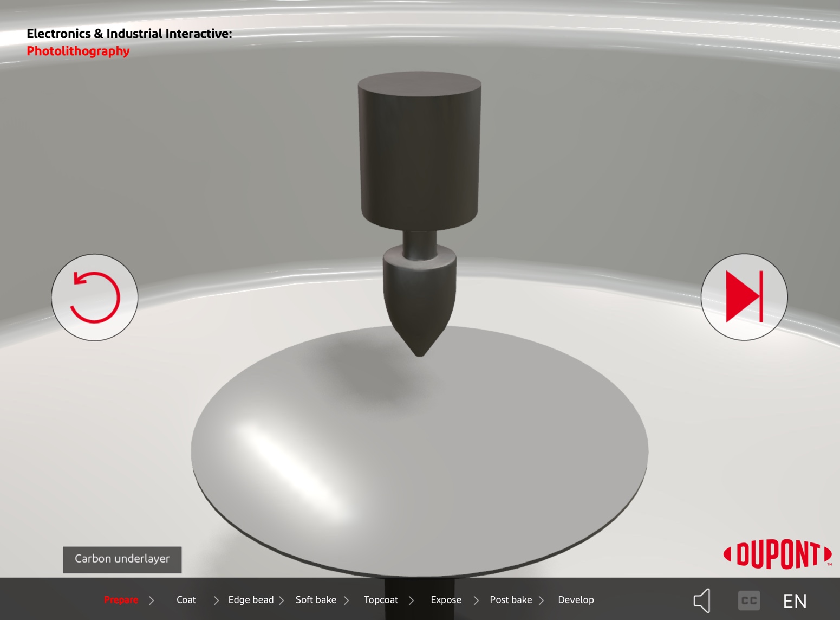Toggle closed captions CC button
This screenshot has height=620, width=840.
[749, 600]
